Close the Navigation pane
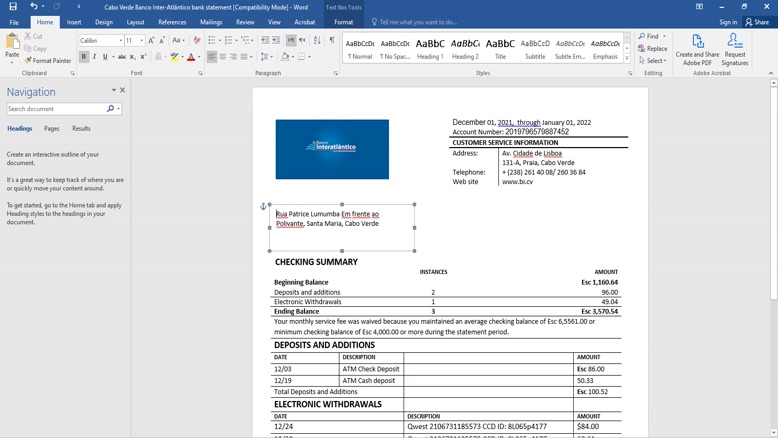The width and height of the screenshot is (778, 438). click(123, 90)
